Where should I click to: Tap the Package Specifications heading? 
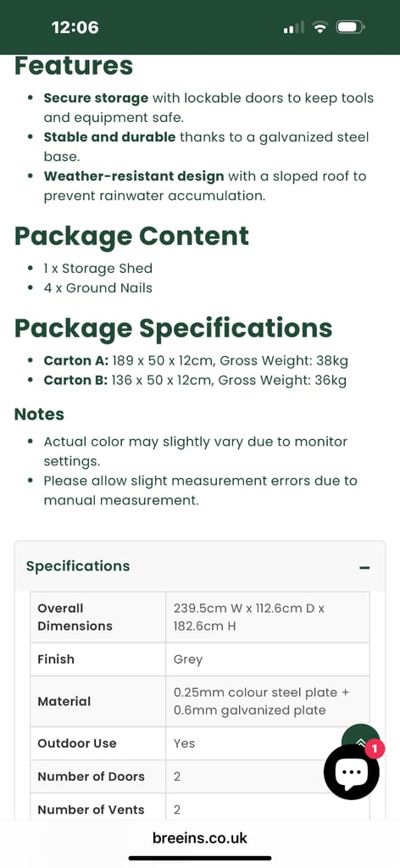click(x=173, y=328)
